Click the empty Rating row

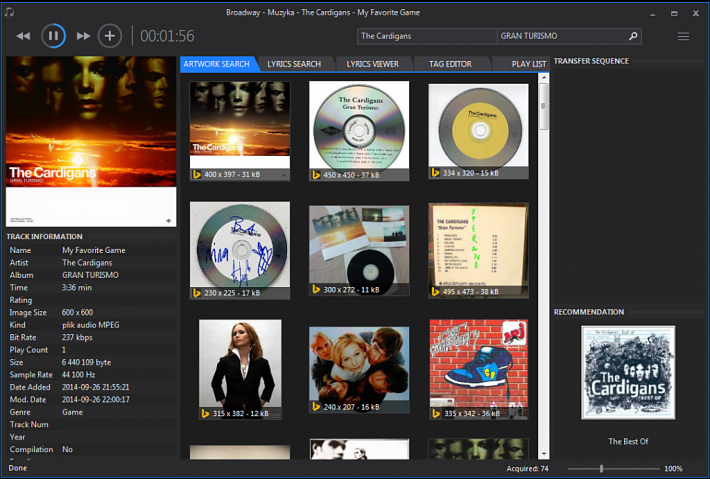click(91, 300)
